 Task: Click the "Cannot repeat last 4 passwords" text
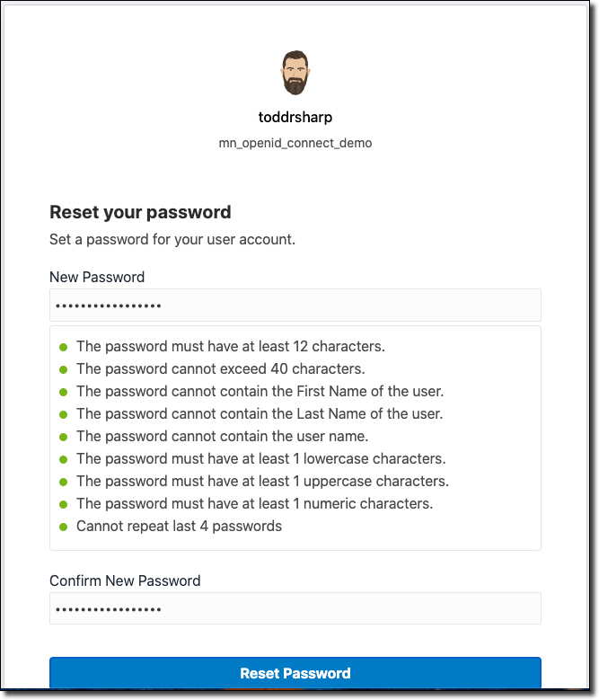click(x=179, y=527)
